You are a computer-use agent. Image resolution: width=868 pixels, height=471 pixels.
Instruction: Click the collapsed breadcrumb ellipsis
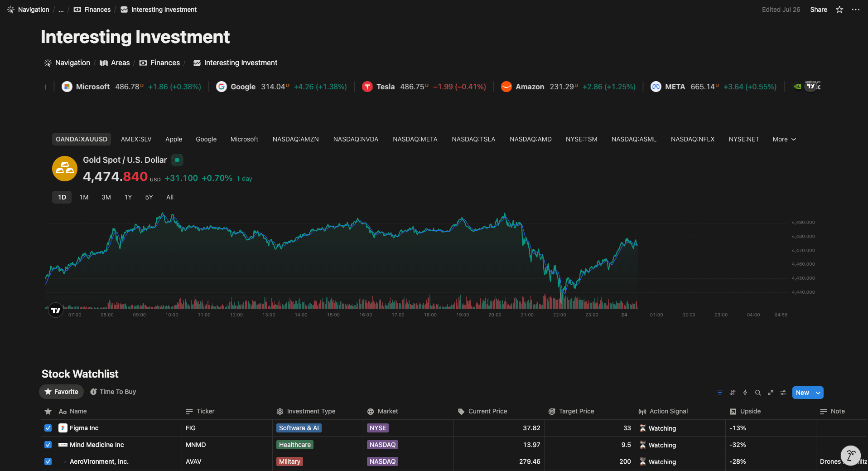click(61, 10)
